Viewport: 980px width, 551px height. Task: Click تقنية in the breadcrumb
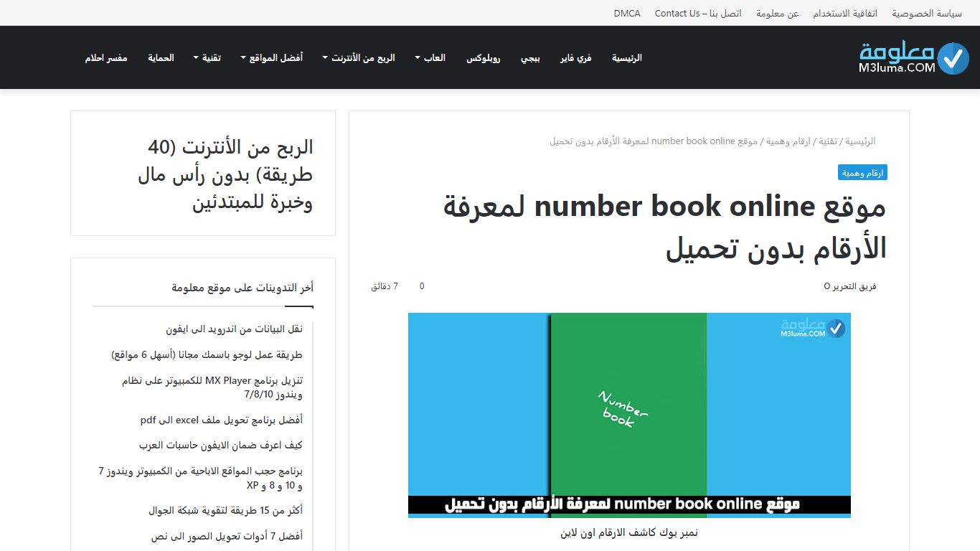pos(828,141)
